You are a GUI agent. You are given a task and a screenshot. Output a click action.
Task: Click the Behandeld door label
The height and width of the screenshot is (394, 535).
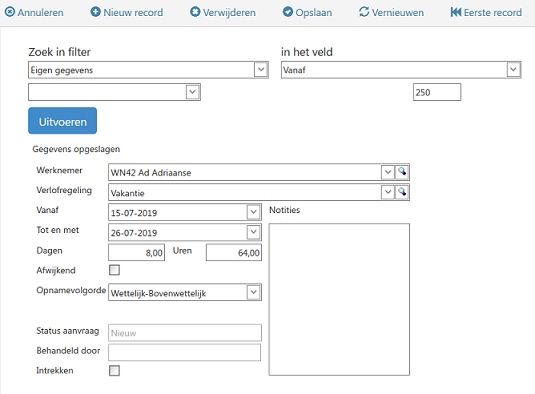click(68, 351)
